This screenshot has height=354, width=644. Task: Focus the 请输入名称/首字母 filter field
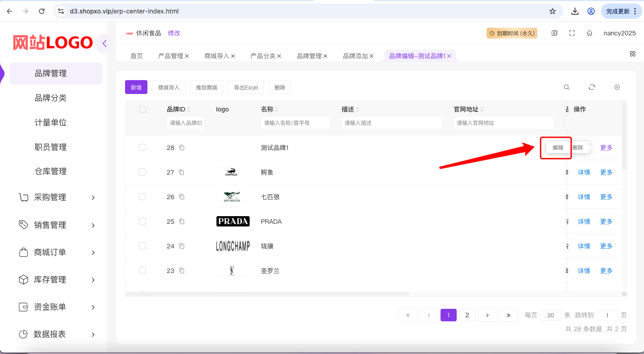coord(296,123)
